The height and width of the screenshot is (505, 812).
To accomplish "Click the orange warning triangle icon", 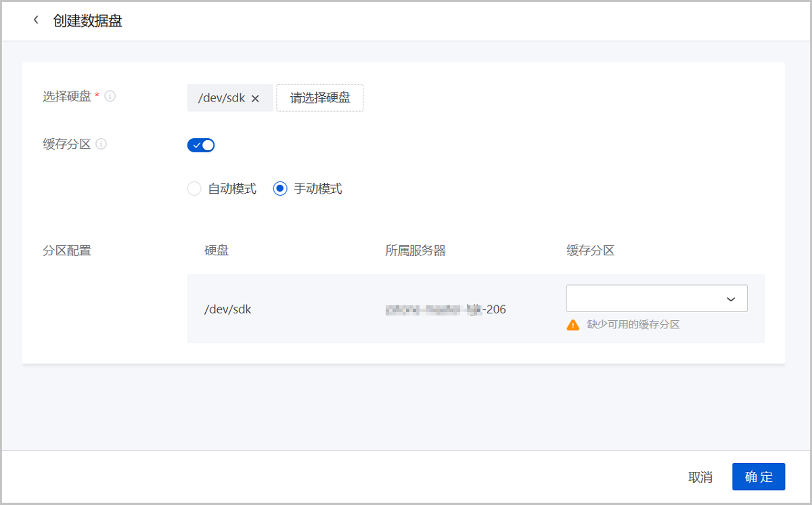I will point(573,324).
